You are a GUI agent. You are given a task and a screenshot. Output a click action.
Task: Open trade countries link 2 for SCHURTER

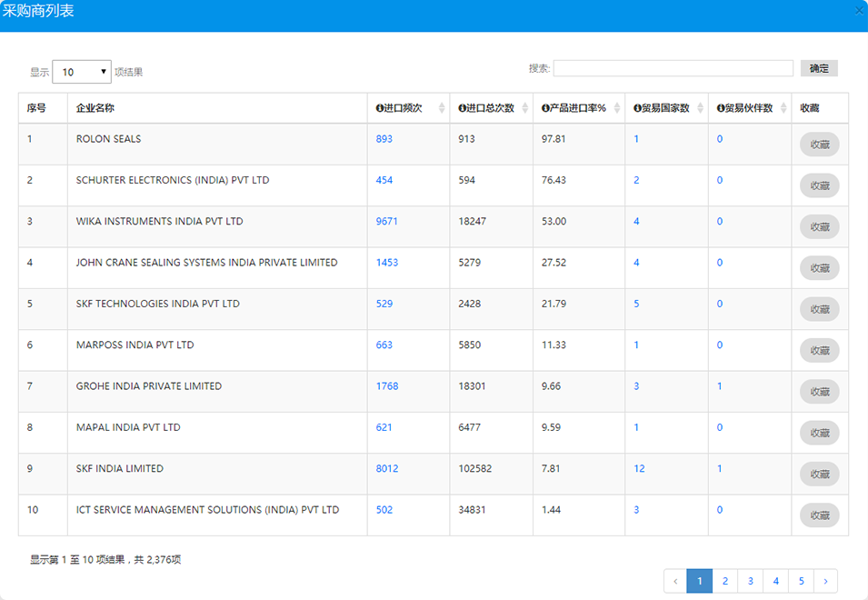coord(636,180)
